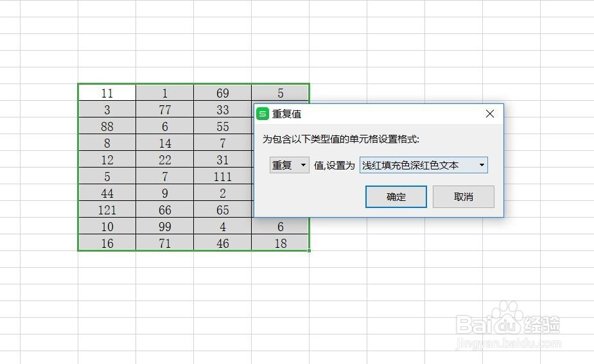Image resolution: width=594 pixels, height=364 pixels.
Task: Select the cell containing 14
Action: point(165,143)
